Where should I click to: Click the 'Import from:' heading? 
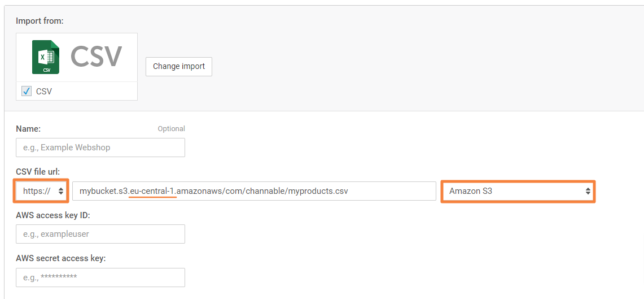pos(40,21)
